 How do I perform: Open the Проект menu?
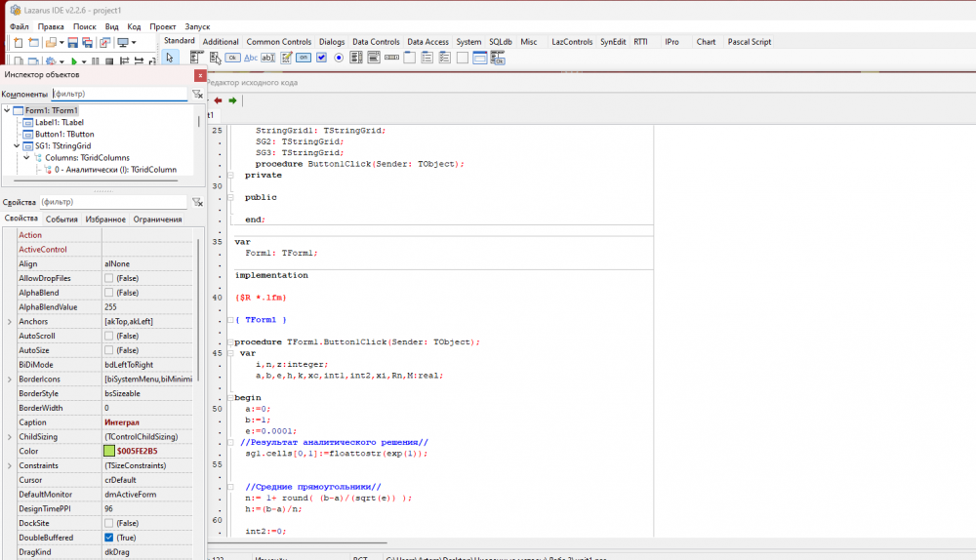pos(163,27)
